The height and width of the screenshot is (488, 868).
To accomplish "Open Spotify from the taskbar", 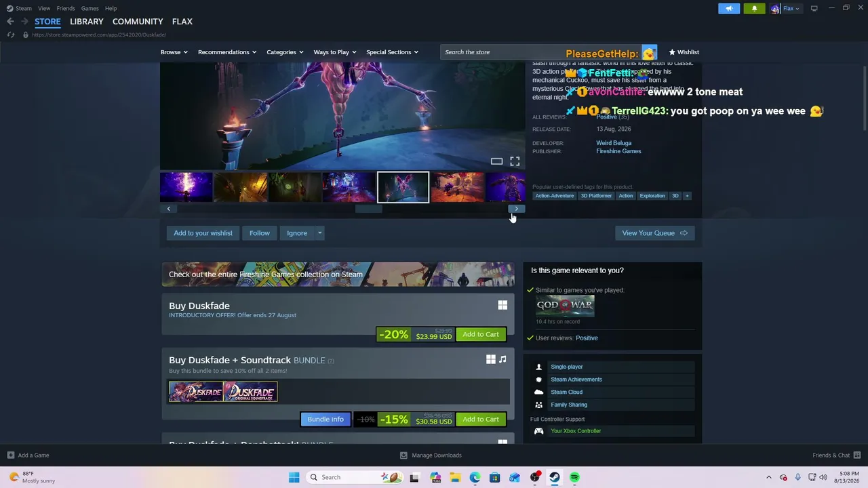I will point(574,477).
